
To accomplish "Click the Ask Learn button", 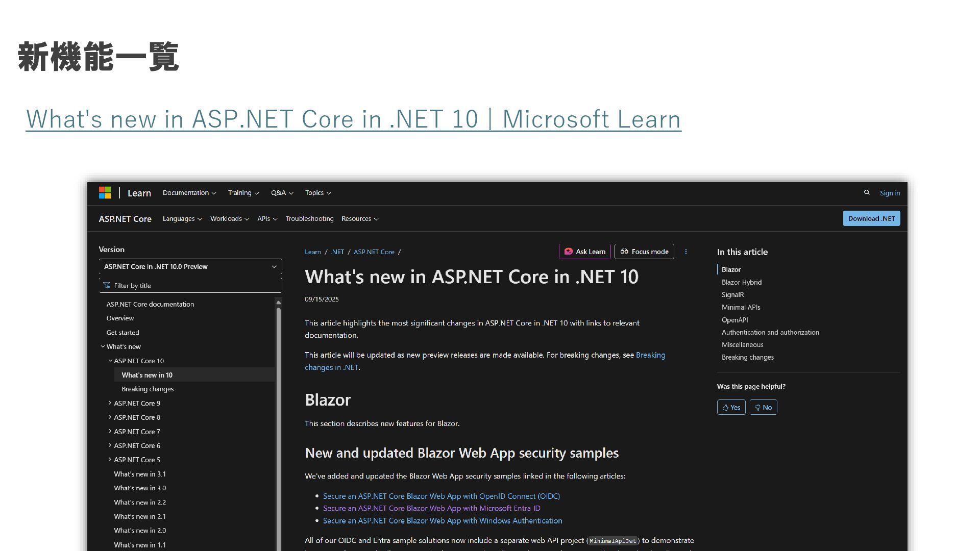I will [584, 252].
